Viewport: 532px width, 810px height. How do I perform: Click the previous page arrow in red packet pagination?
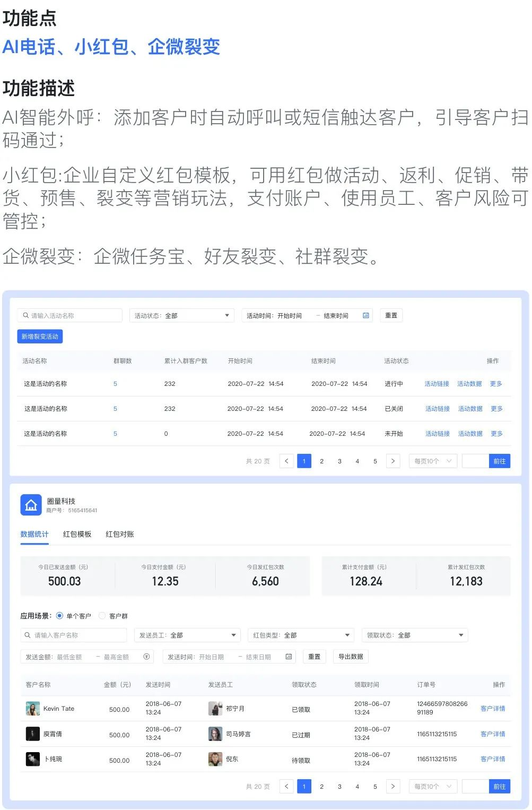286,787
